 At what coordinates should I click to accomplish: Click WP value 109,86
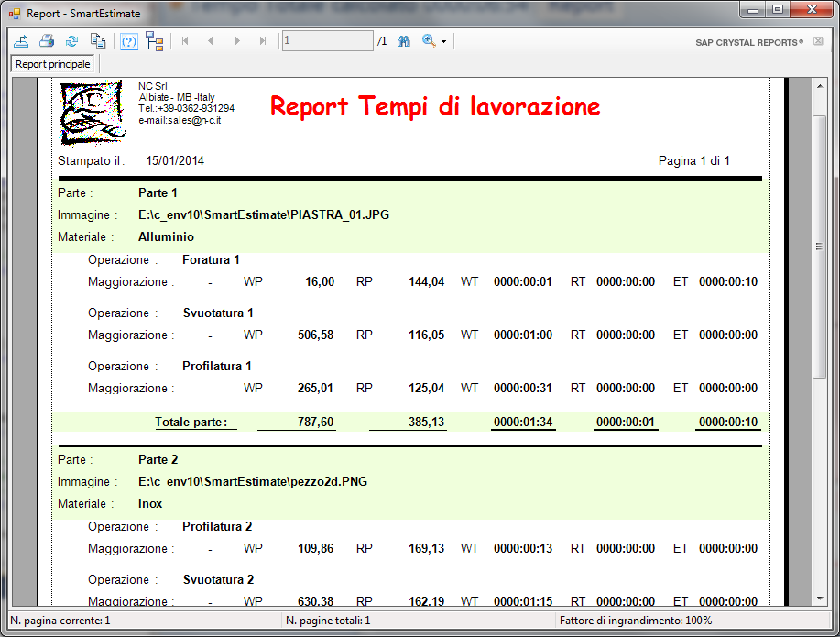(315, 548)
